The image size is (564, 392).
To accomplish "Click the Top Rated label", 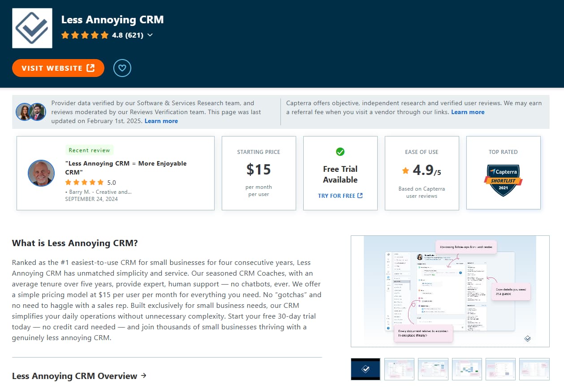I will pos(503,152).
